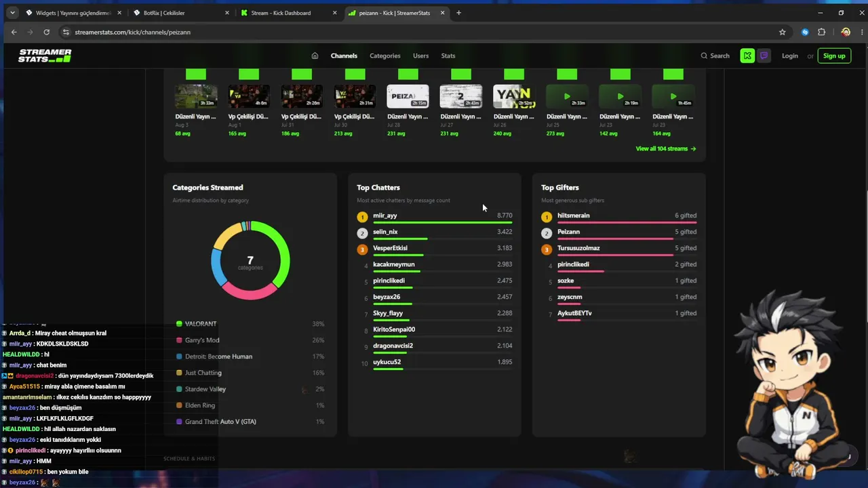Image resolution: width=868 pixels, height=488 pixels.
Task: View site information icon in address bar
Action: [66, 32]
